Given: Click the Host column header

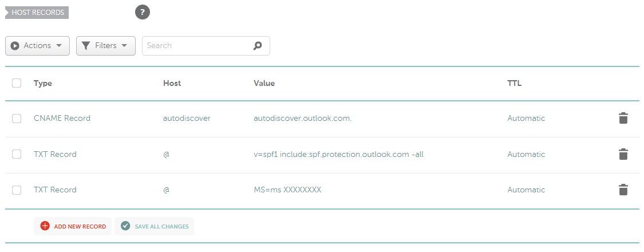Looking at the screenshot, I should 172,83.
